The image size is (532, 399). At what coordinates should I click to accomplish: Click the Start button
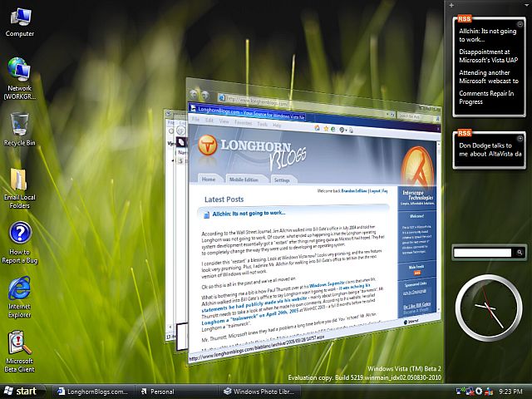click(x=21, y=391)
